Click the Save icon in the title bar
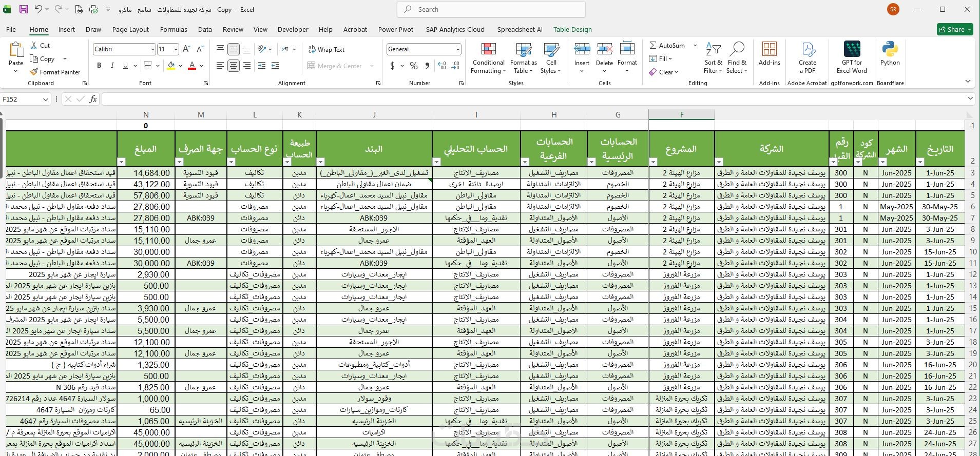Viewport: 980px width, 456px height. pyautogui.click(x=24, y=9)
